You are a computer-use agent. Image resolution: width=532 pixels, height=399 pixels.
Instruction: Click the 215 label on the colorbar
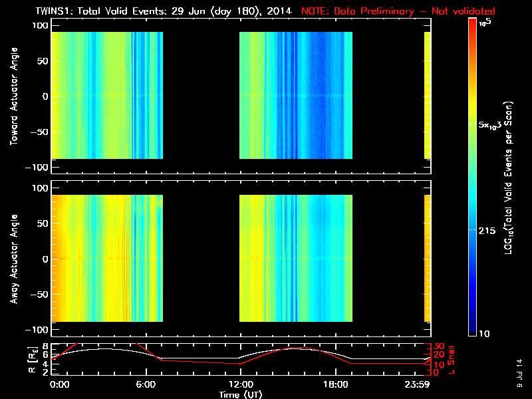click(x=487, y=231)
